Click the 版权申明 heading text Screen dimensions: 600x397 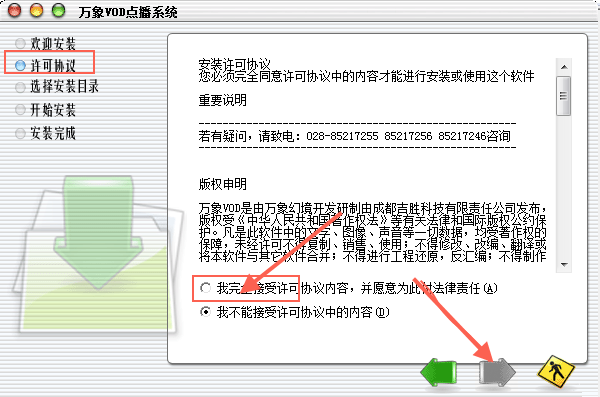click(222, 184)
